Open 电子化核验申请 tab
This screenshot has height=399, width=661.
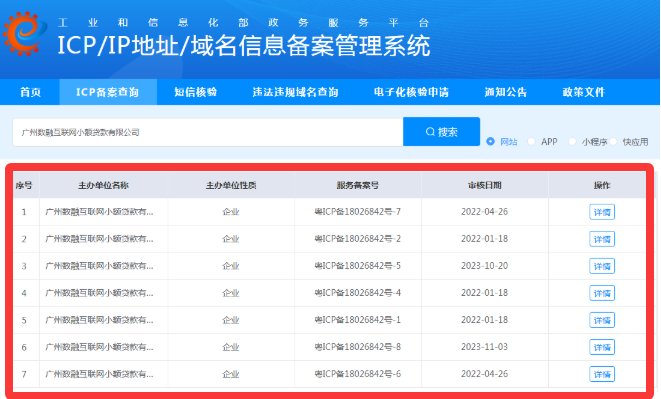point(411,92)
